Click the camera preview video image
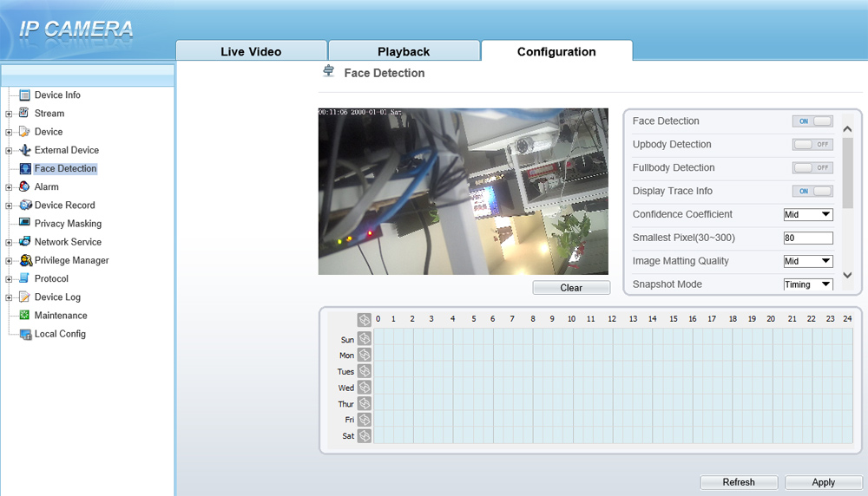The image size is (868, 496). [464, 192]
